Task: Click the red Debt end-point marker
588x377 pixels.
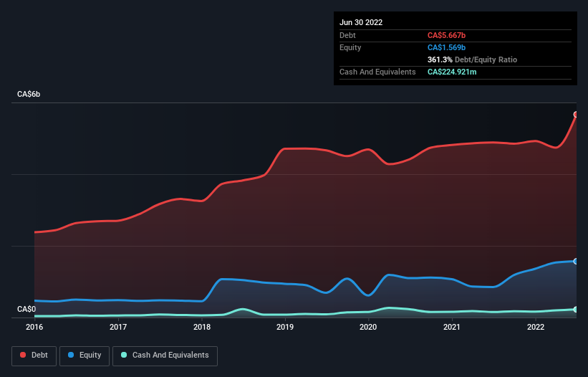Action: [576, 115]
